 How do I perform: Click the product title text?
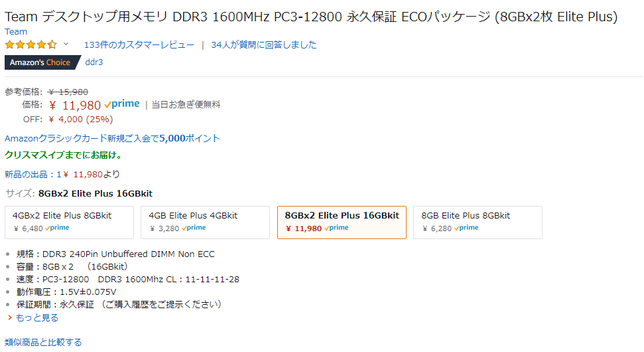(x=310, y=17)
